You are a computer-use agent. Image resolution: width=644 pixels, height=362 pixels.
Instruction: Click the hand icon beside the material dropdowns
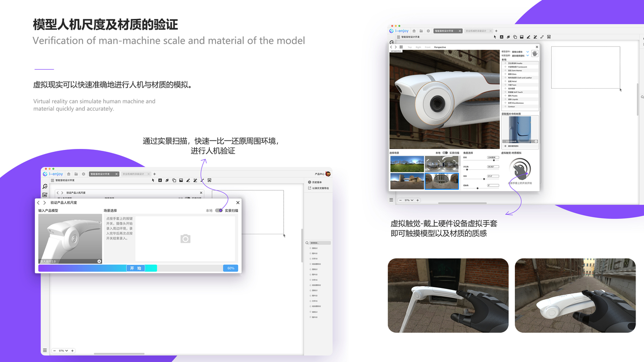(x=535, y=53)
